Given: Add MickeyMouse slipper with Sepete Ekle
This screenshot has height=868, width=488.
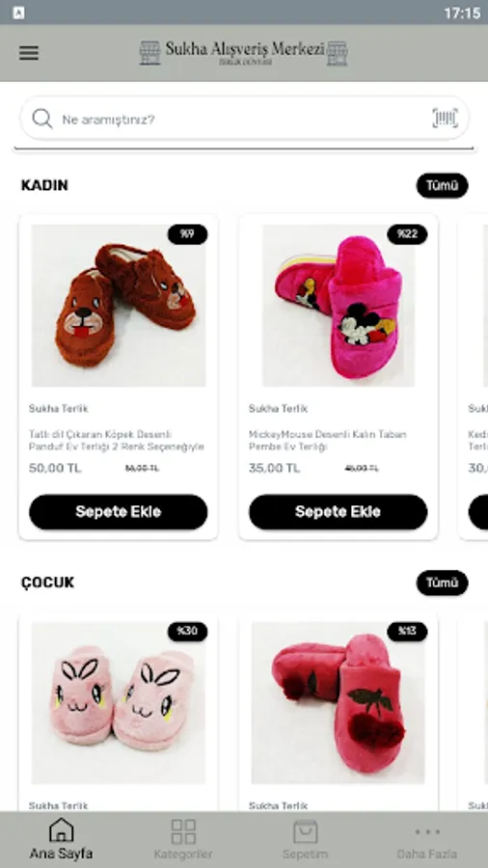Looking at the screenshot, I should (339, 512).
